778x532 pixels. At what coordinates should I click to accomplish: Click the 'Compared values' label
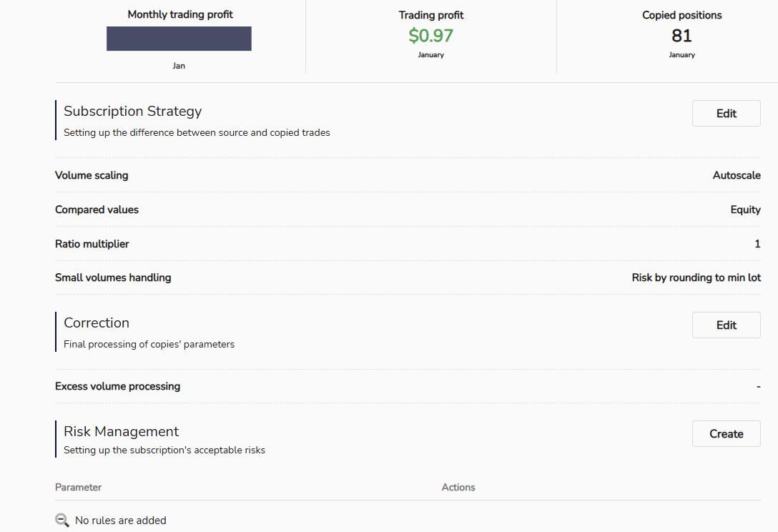tap(97, 210)
